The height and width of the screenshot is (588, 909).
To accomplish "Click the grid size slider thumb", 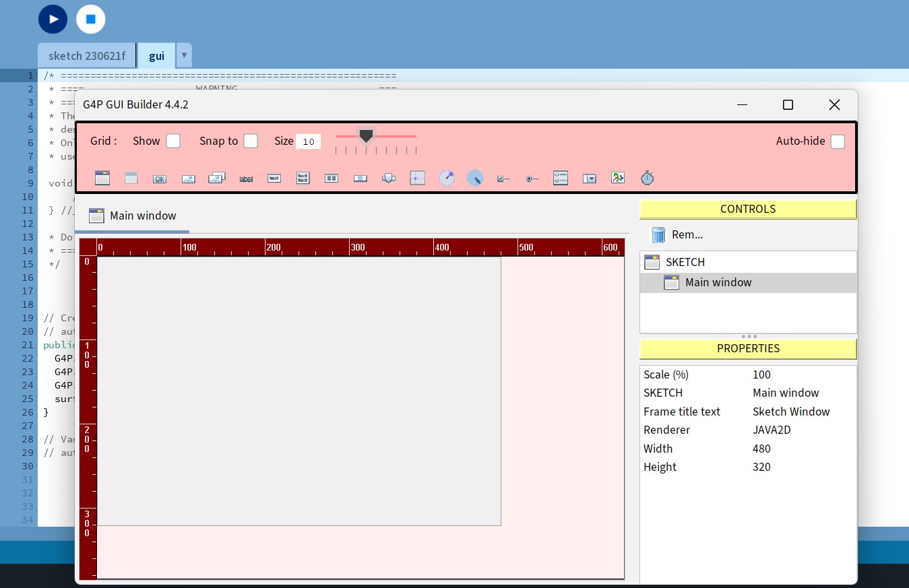I will point(366,136).
